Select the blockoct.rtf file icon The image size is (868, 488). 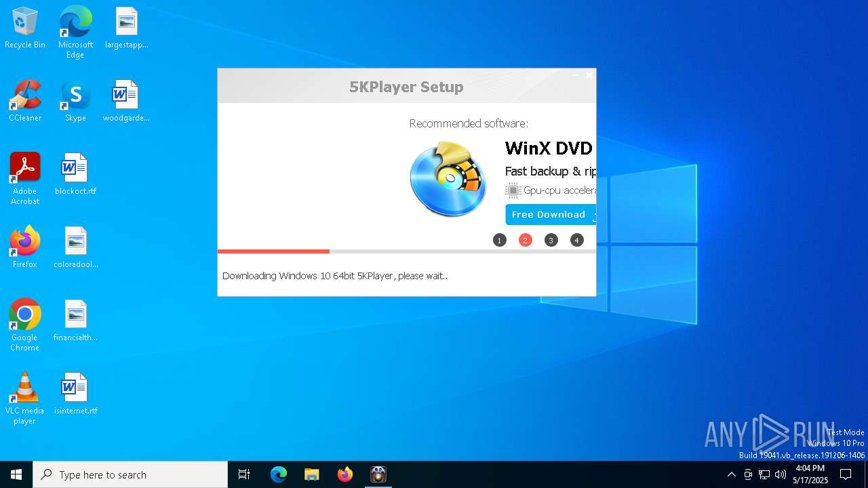[75, 175]
